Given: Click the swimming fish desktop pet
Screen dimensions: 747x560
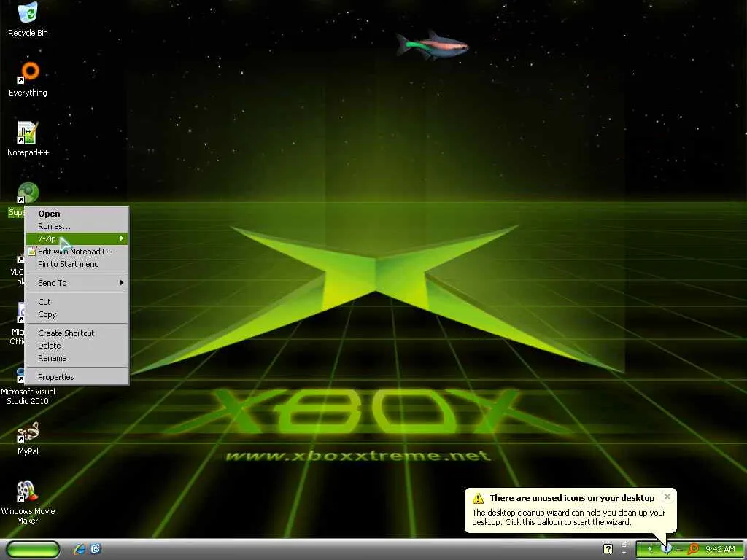Looking at the screenshot, I should [x=433, y=46].
